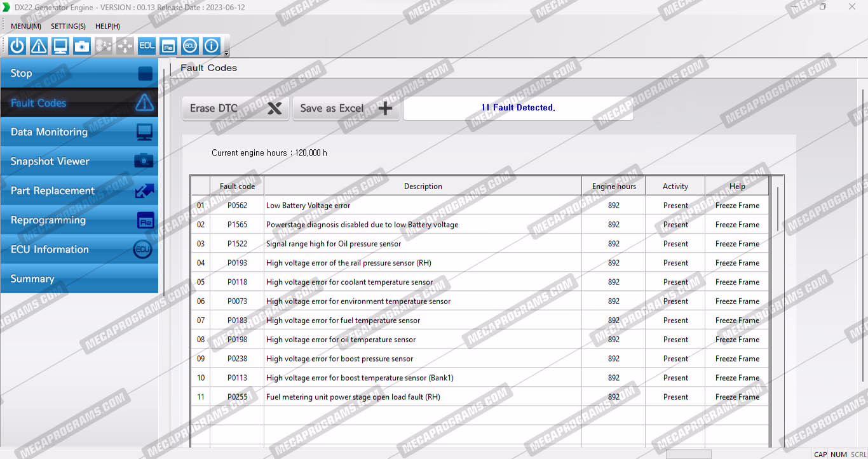Expand the toolbar overflow arrow
868x459 pixels.
[x=227, y=52]
